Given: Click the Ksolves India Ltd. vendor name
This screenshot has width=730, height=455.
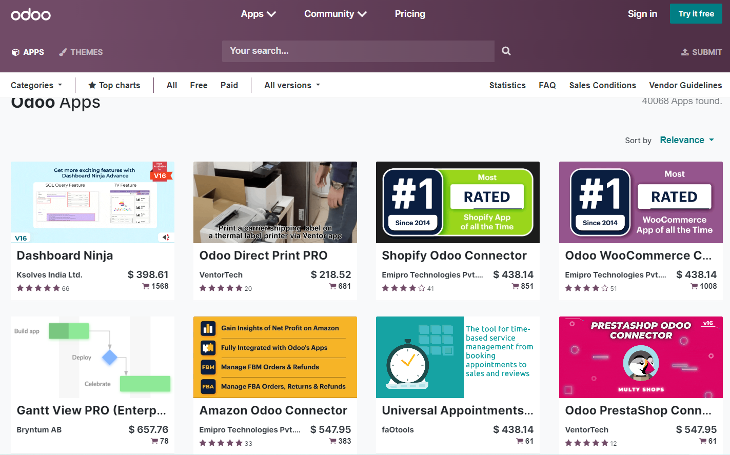Looking at the screenshot, I should [49, 275].
